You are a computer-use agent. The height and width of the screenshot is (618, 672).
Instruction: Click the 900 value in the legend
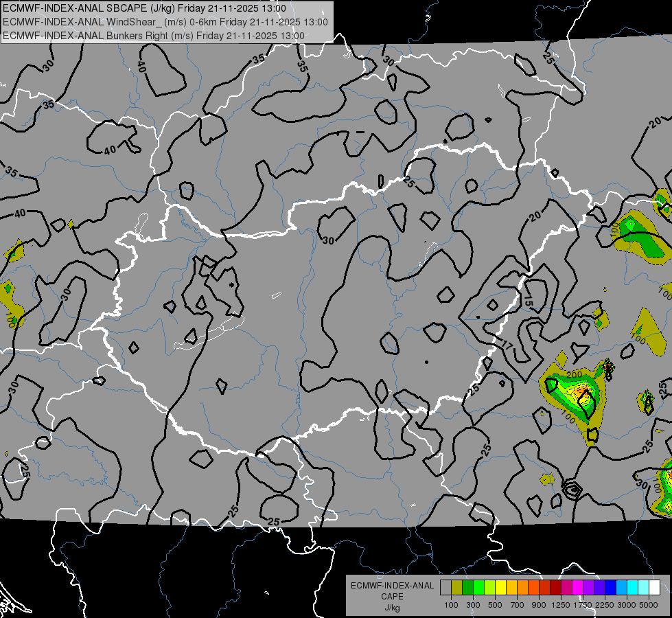point(539,605)
